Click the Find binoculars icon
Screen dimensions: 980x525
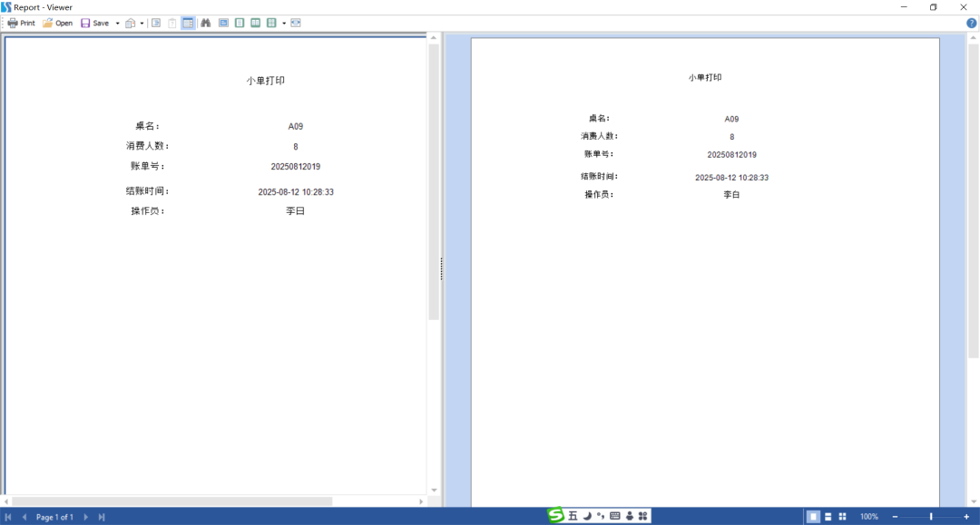tap(205, 23)
